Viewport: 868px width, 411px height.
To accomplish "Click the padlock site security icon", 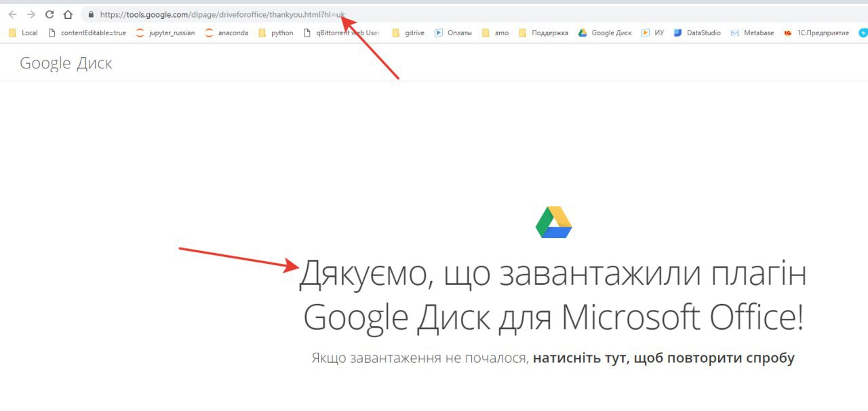I will click(90, 14).
